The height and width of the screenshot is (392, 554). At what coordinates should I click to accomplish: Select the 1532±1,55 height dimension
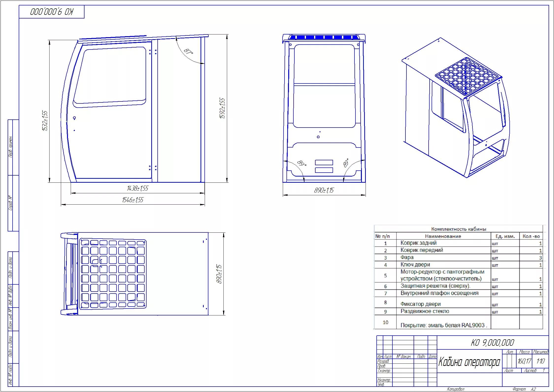[x=45, y=121]
